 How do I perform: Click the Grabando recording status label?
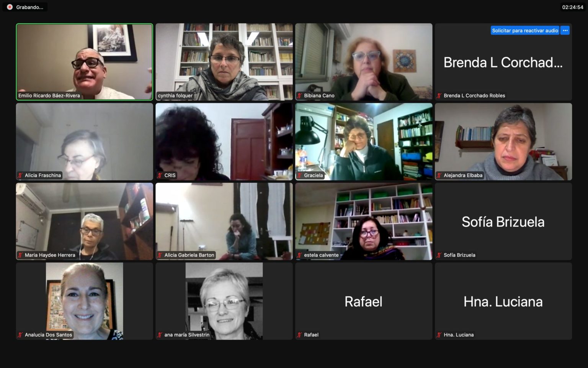[29, 7]
